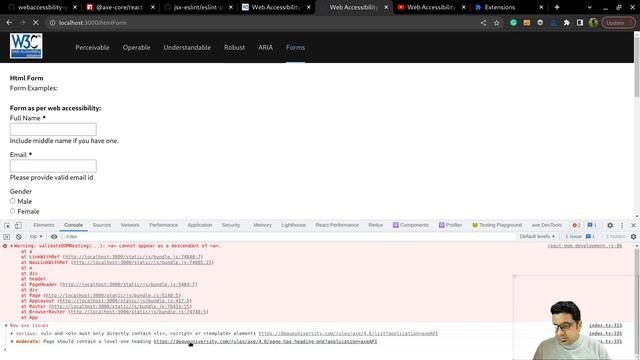Select the Female radio button
640x360 pixels.
(x=13, y=211)
